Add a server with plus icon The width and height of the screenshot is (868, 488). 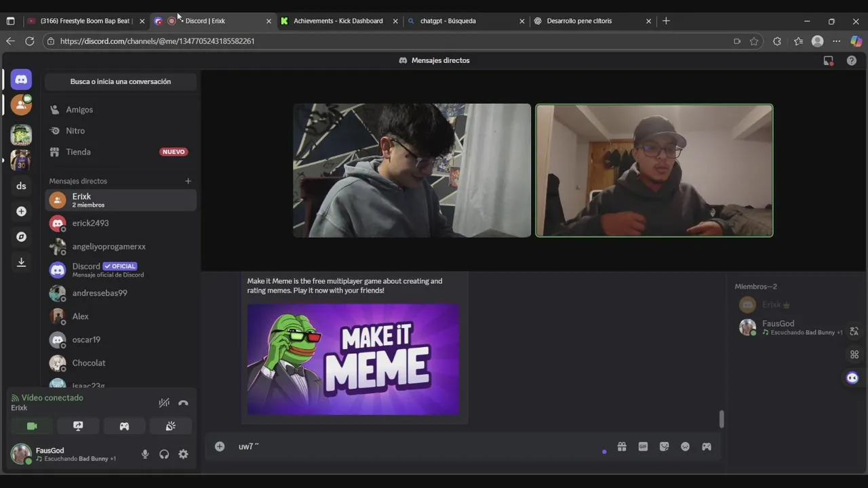click(x=21, y=211)
